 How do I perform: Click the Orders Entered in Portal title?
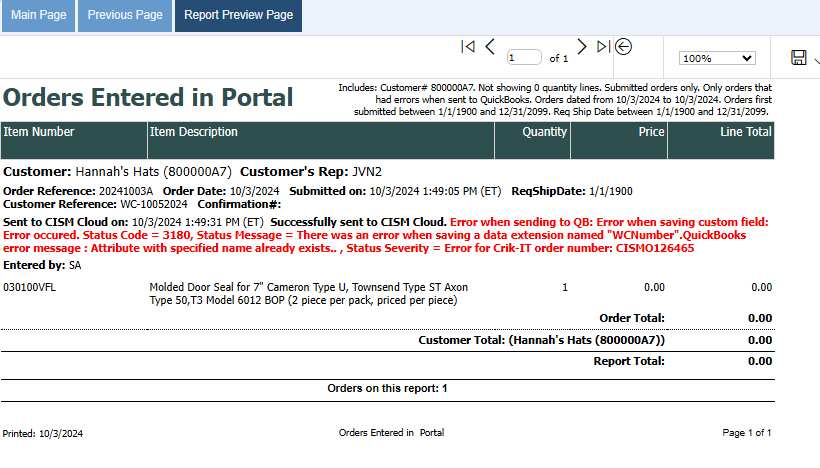[148, 98]
